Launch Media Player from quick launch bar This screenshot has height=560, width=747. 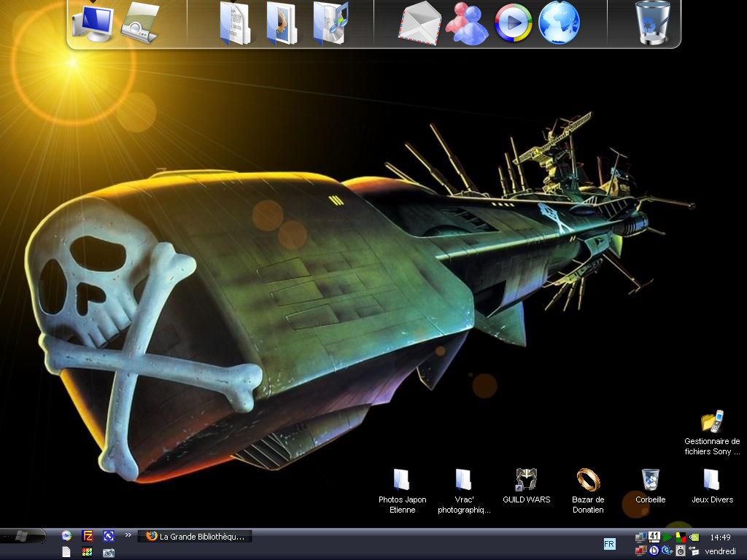click(x=66, y=536)
